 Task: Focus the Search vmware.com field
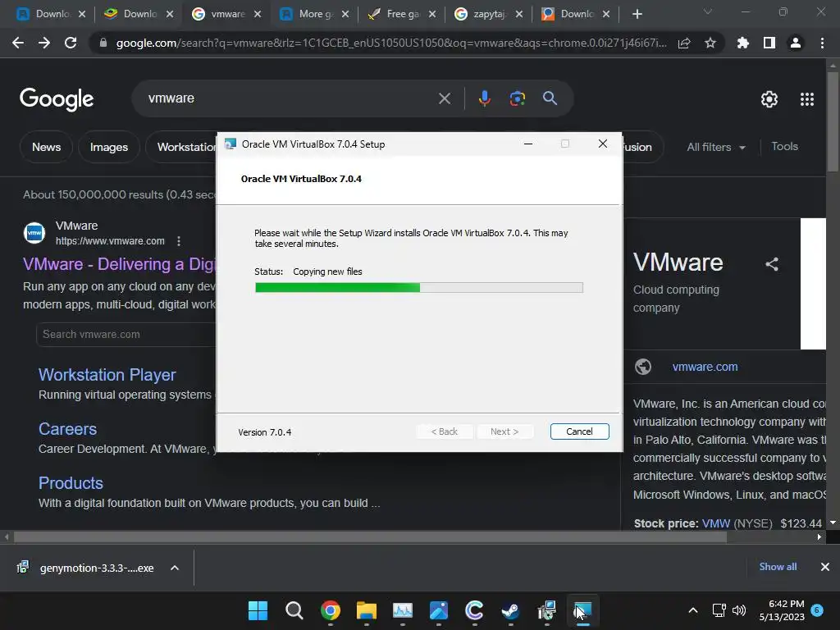pos(126,335)
